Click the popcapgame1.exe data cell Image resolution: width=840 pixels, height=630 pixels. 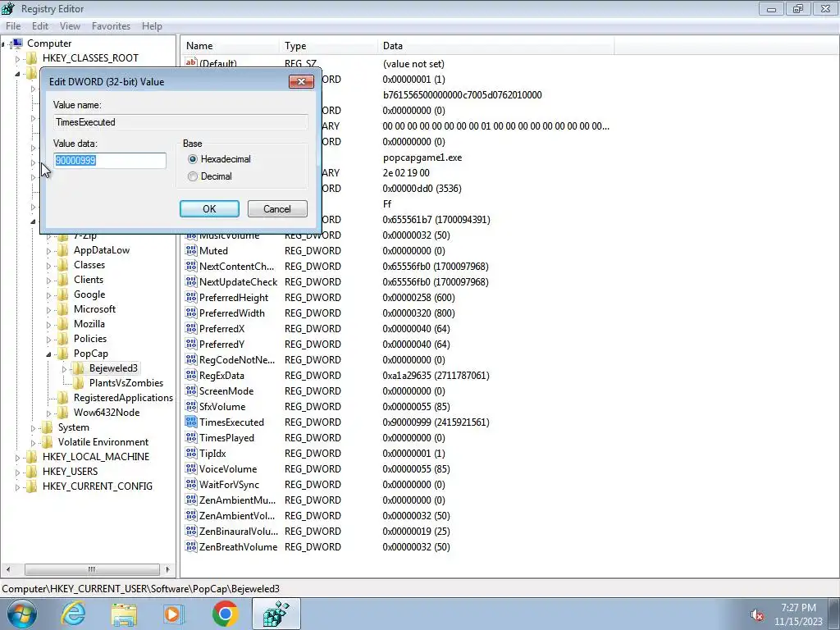(x=422, y=157)
